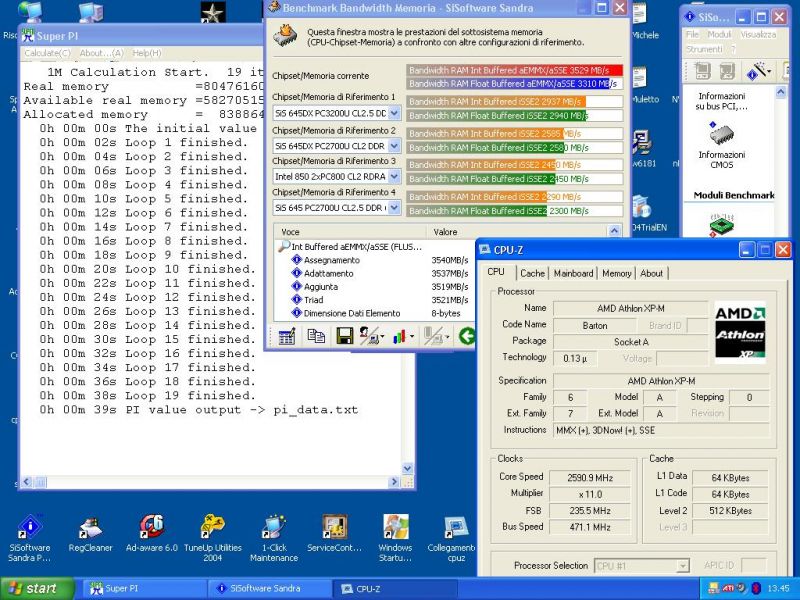Image resolution: width=800 pixels, height=600 pixels.
Task: Click the wizard wand icon in Sandra toolbar
Action: click(x=757, y=71)
